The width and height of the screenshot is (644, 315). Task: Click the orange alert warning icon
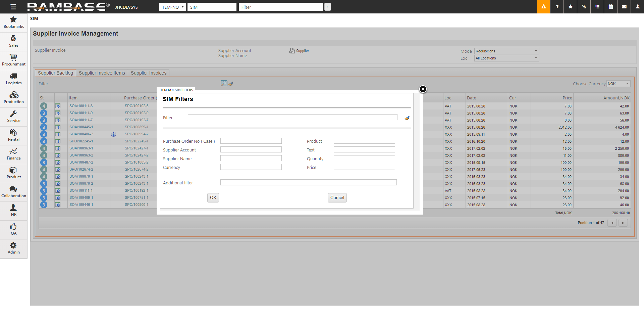click(x=543, y=7)
